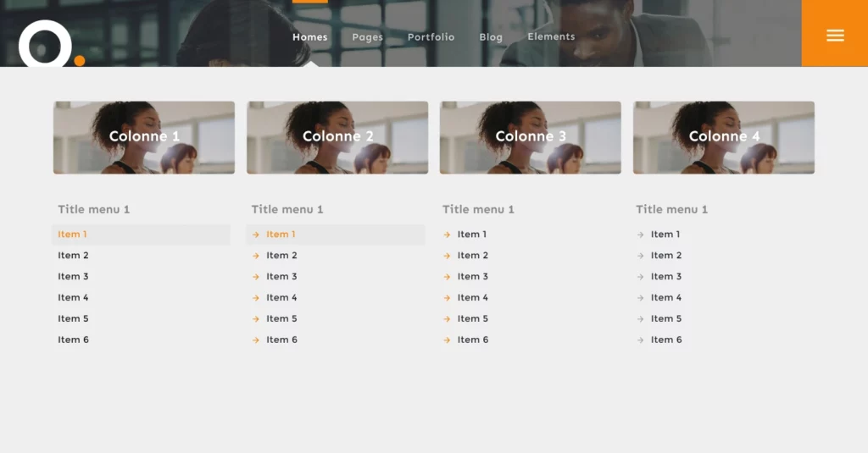Click Item 4 in the first column
This screenshot has width=868, height=453.
point(73,298)
